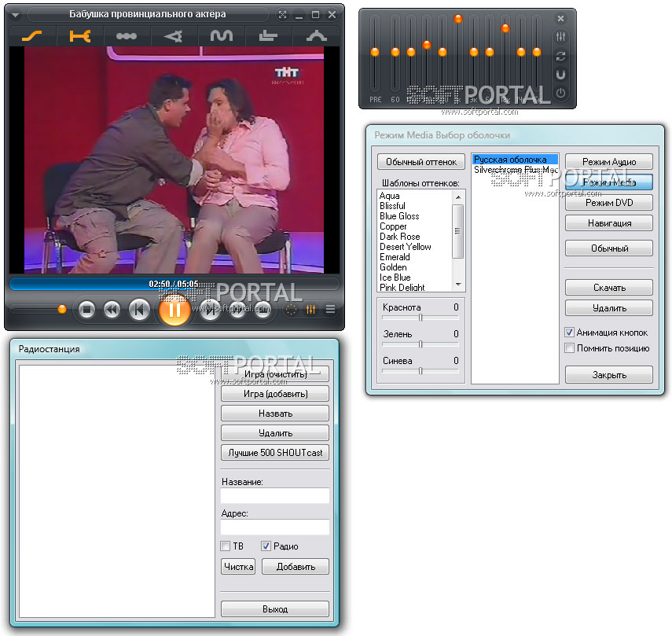Viewport: 672px width, 636px height.
Task: Click the 60 Hz band knob in equalizer
Action: [395, 52]
